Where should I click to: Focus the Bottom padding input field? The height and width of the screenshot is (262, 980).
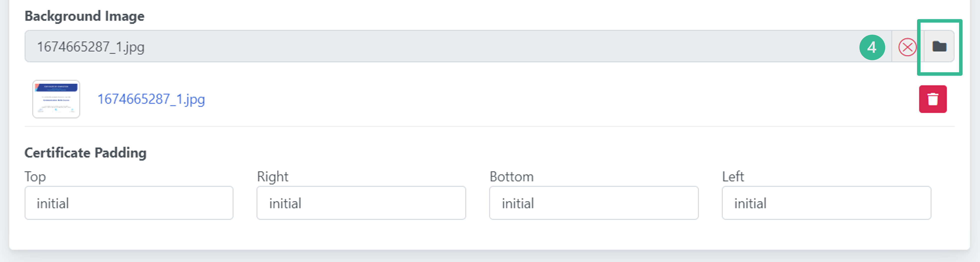pos(594,203)
